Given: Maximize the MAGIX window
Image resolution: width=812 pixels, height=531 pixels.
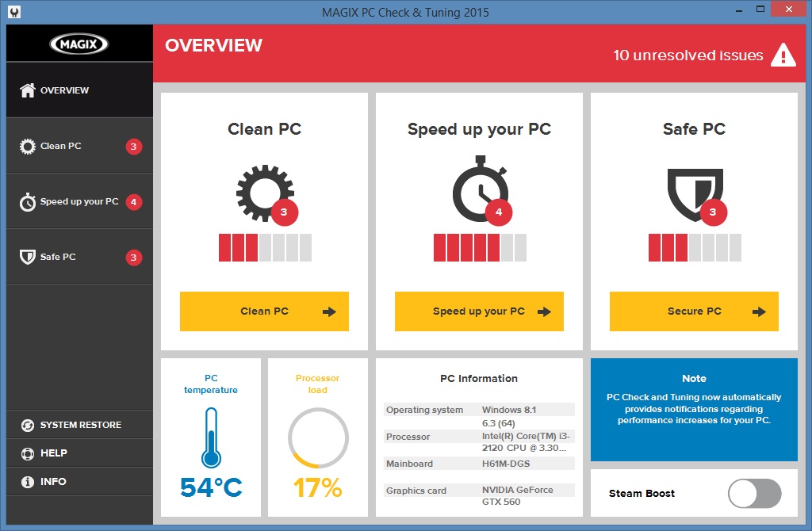Looking at the screenshot, I should point(760,10).
